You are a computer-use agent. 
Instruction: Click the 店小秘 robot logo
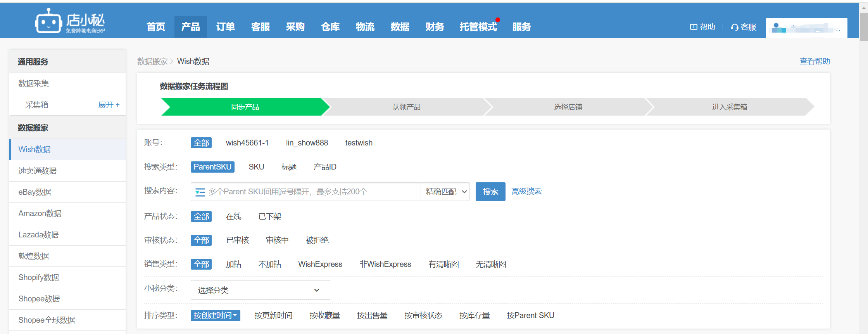pyautogui.click(x=70, y=21)
